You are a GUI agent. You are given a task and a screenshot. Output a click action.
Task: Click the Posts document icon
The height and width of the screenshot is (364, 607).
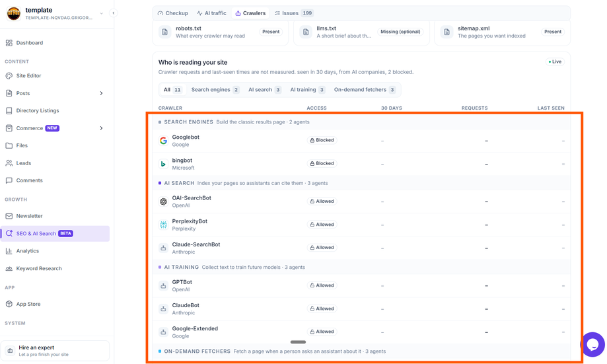coord(9,93)
